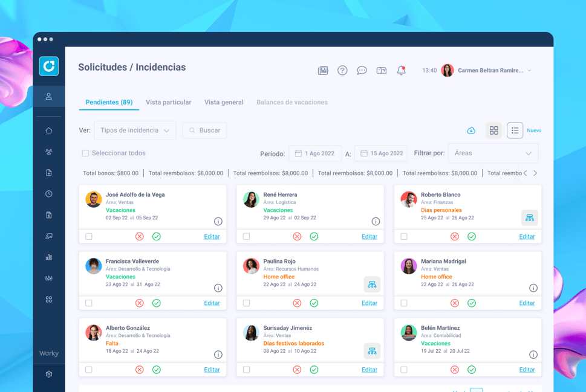The width and height of the screenshot is (586, 392).
Task: Approve René Herrera's vacation request
Action: pyautogui.click(x=314, y=237)
